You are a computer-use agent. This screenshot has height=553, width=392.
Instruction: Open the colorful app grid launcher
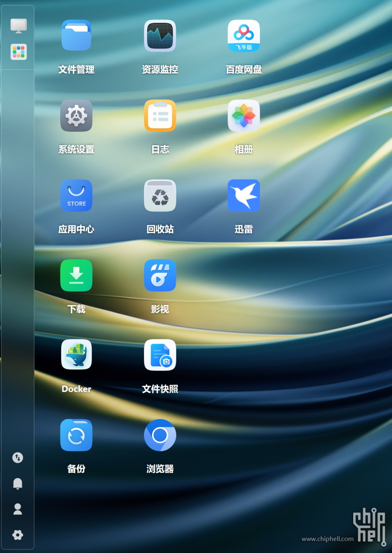pos(18,52)
